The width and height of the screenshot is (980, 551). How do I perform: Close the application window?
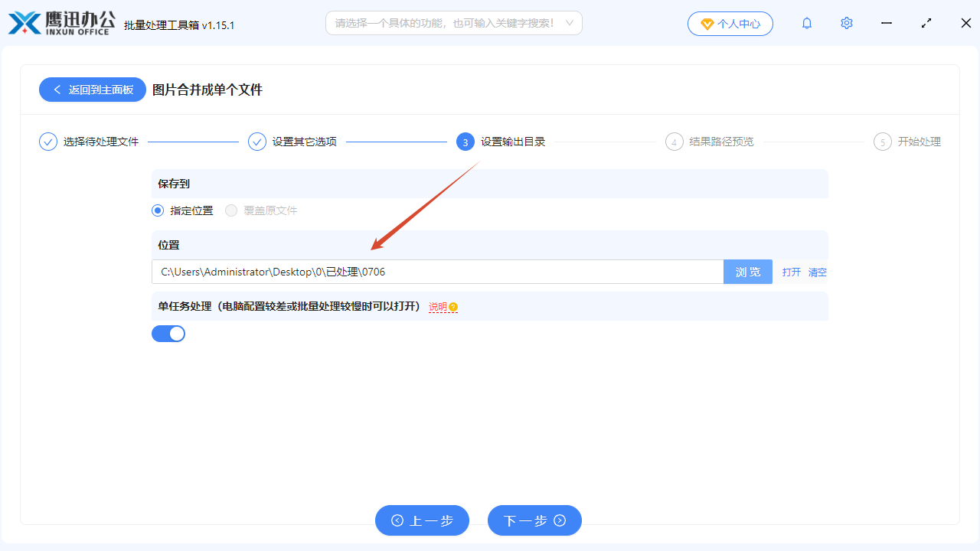[966, 23]
